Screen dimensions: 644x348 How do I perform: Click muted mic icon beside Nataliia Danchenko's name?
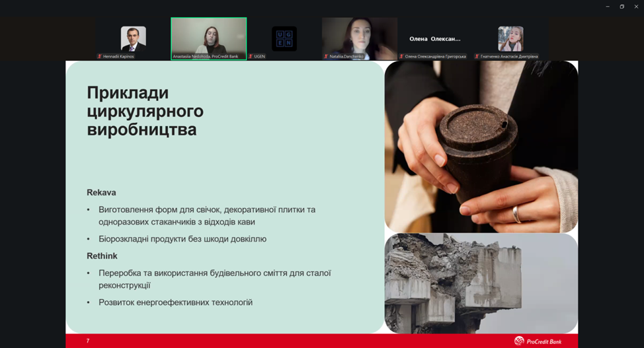tap(325, 57)
